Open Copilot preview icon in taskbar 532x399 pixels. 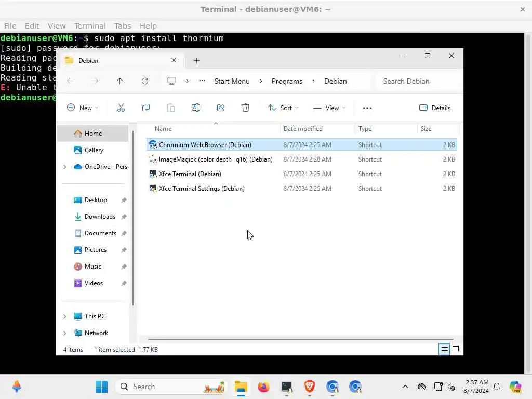(515, 387)
